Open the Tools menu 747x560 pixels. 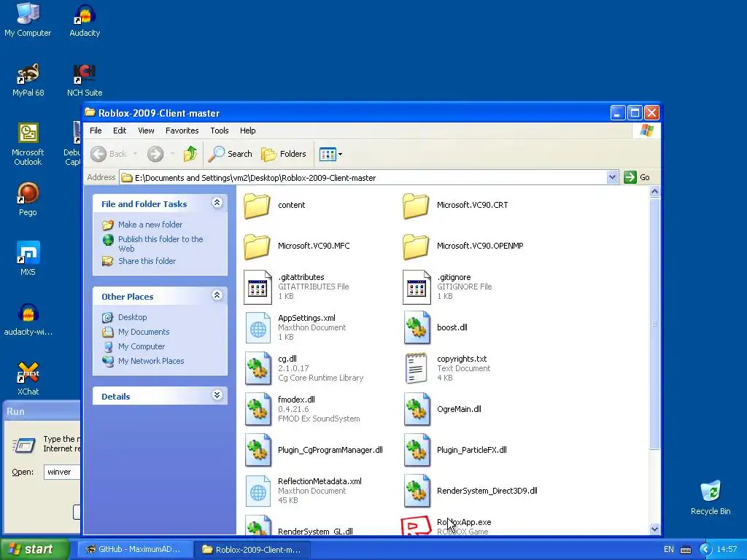[219, 131]
